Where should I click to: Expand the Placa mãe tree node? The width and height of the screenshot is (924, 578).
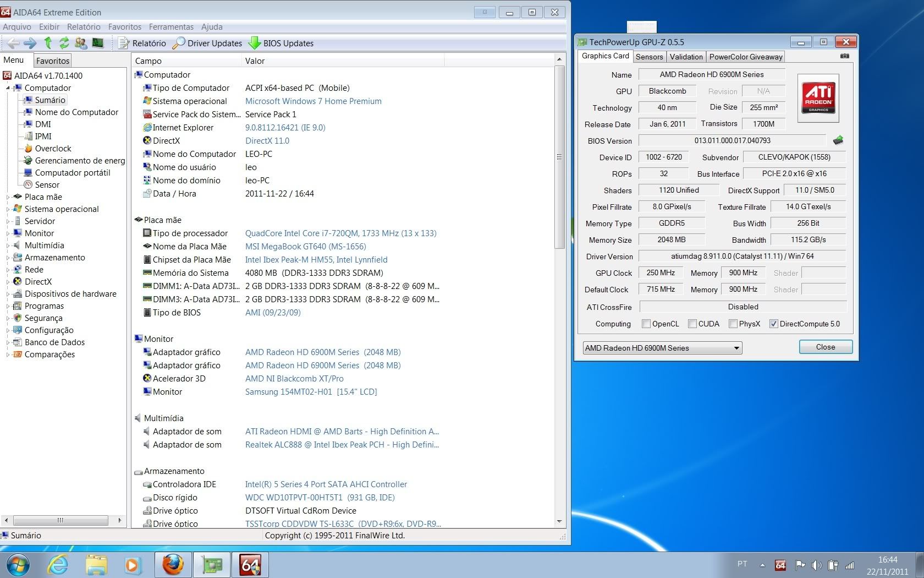[x=8, y=197]
